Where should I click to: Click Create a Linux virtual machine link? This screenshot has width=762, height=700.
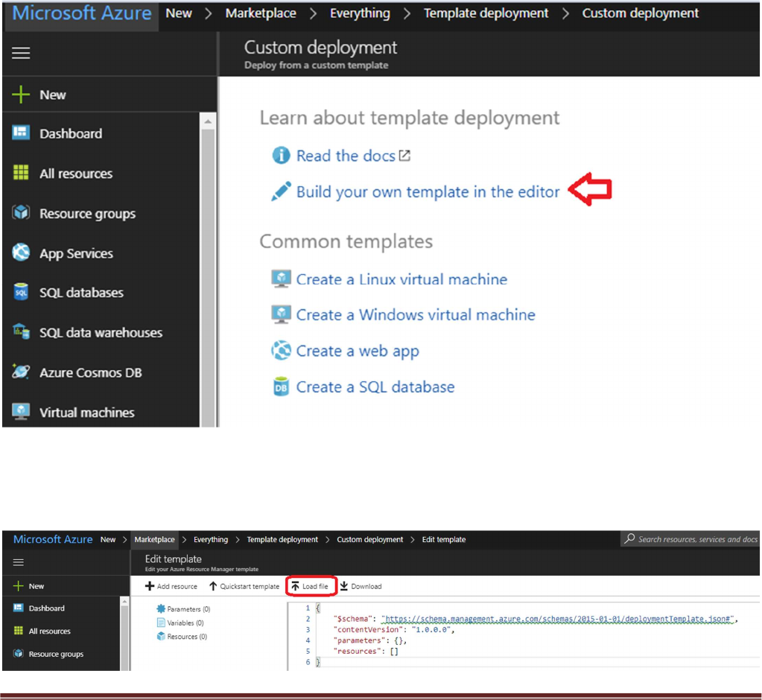[401, 279]
